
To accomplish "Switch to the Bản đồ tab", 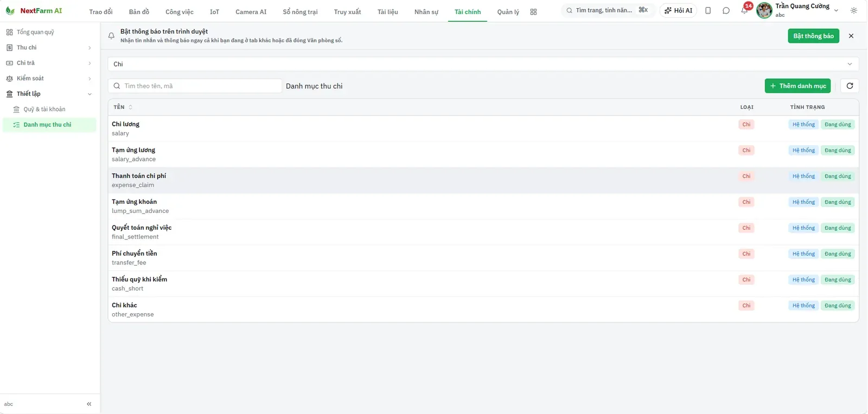I will [x=139, y=12].
